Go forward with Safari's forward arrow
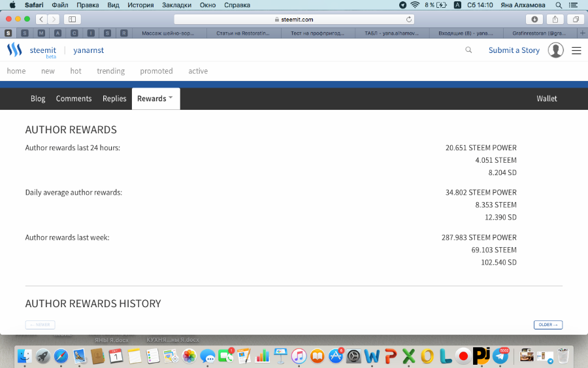This screenshot has width=588, height=368. [x=54, y=19]
